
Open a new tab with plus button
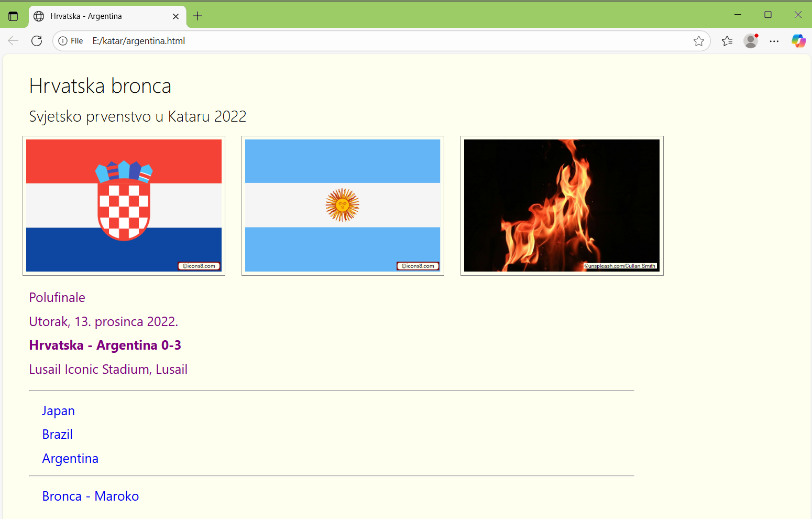(197, 16)
